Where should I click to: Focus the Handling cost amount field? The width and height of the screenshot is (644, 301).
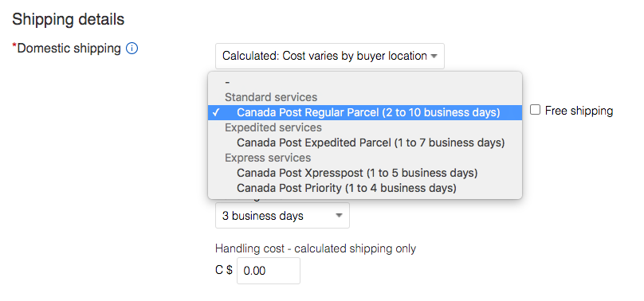pyautogui.click(x=269, y=271)
